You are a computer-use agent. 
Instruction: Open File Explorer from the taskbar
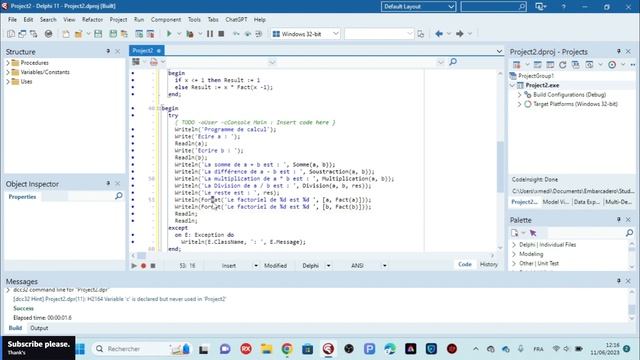(x=267, y=349)
